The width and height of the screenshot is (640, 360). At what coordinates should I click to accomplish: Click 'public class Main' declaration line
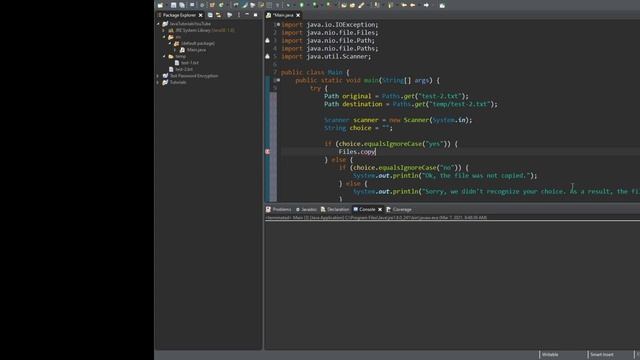click(x=315, y=72)
